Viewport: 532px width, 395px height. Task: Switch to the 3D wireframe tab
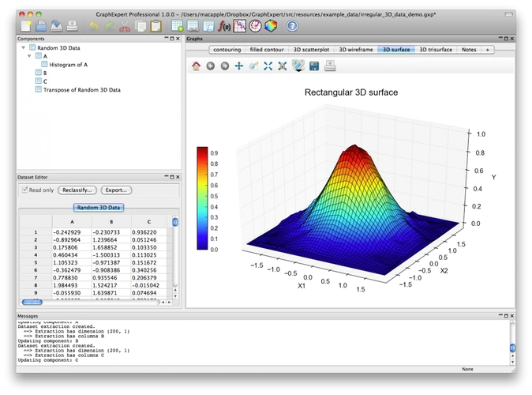tap(355, 49)
